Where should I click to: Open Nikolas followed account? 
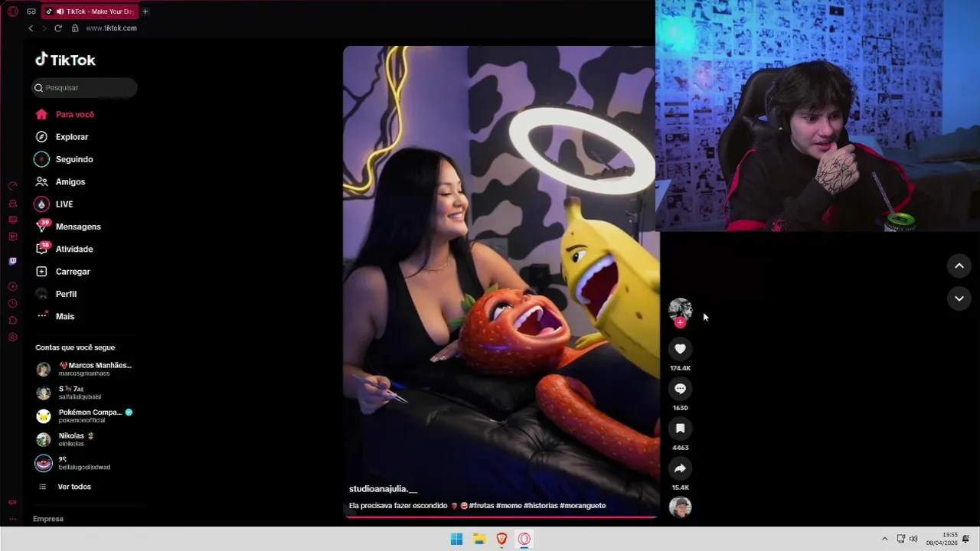65,439
